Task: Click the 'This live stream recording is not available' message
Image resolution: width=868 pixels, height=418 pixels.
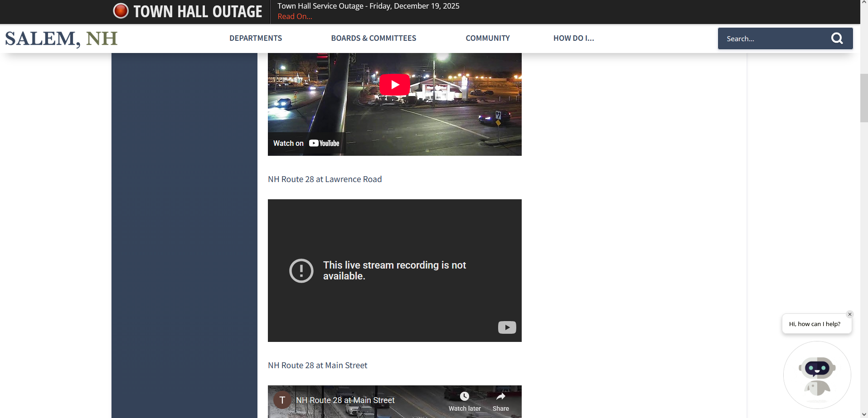Action: (395, 270)
